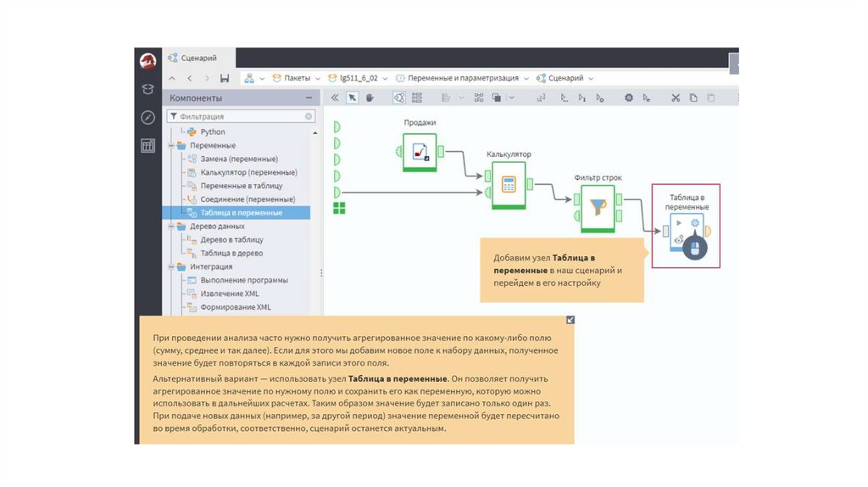Copy the selected node
The image size is (868, 487).
coord(693,98)
